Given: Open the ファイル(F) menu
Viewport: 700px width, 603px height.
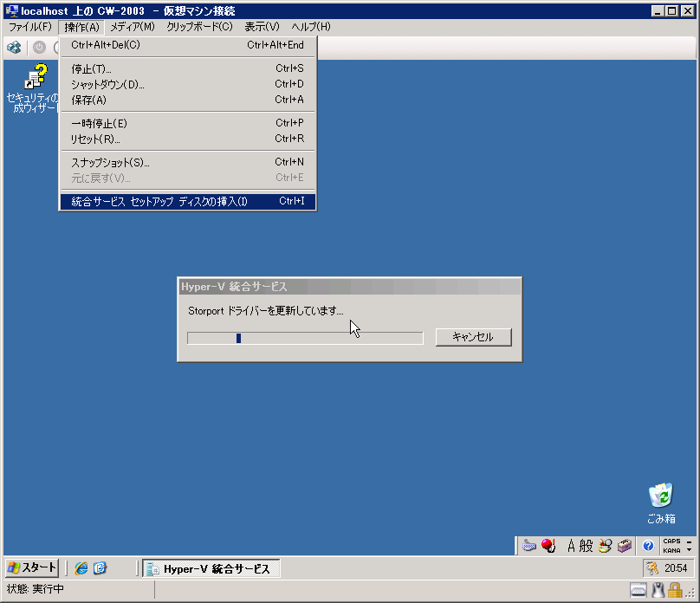Looking at the screenshot, I should pyautogui.click(x=30, y=27).
